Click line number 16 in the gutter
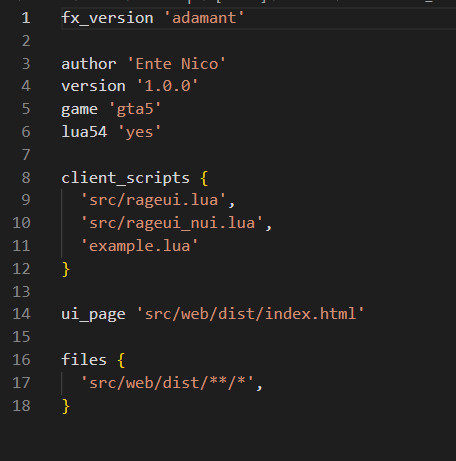 click(x=21, y=360)
